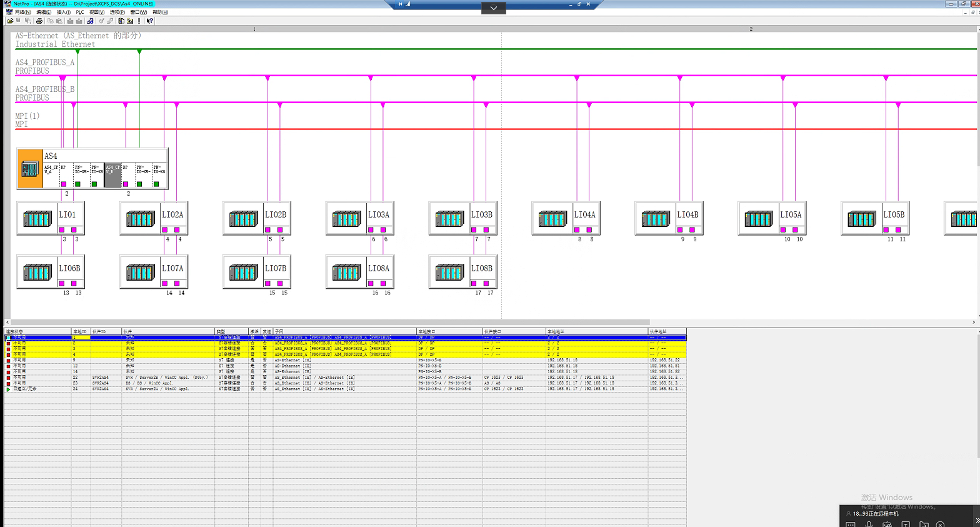980x527 pixels.
Task: Click the AS4_CPU_B module slot in AS4
Action: (x=112, y=176)
